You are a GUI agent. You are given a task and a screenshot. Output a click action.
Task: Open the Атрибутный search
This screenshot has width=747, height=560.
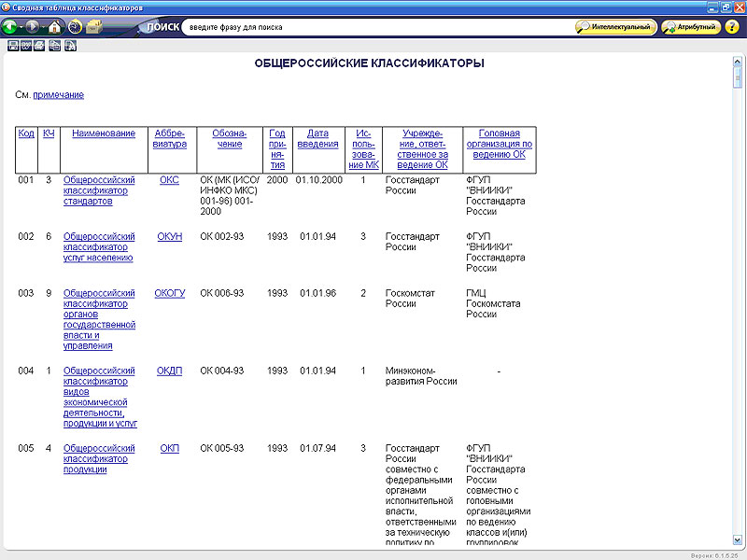pos(691,27)
